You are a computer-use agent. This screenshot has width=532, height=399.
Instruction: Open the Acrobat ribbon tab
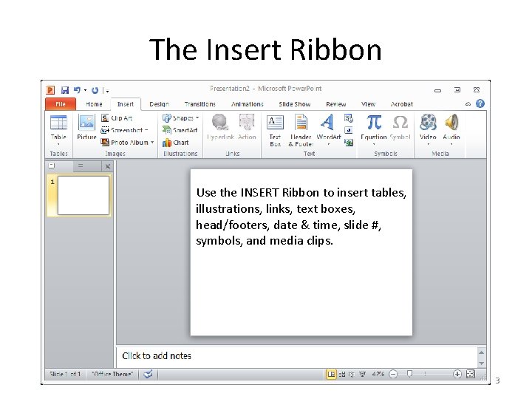[402, 104]
